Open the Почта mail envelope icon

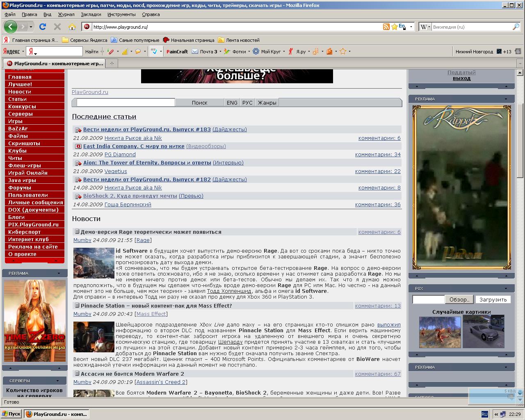pos(195,51)
